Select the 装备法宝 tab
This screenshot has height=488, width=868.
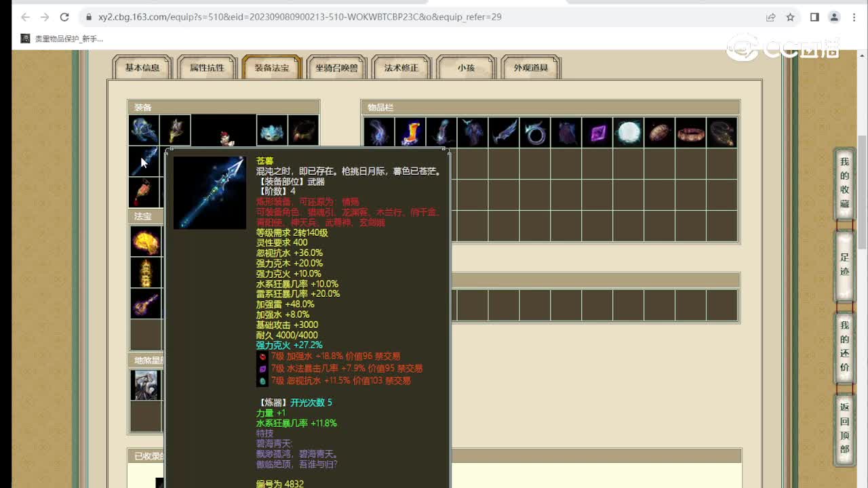pos(271,67)
